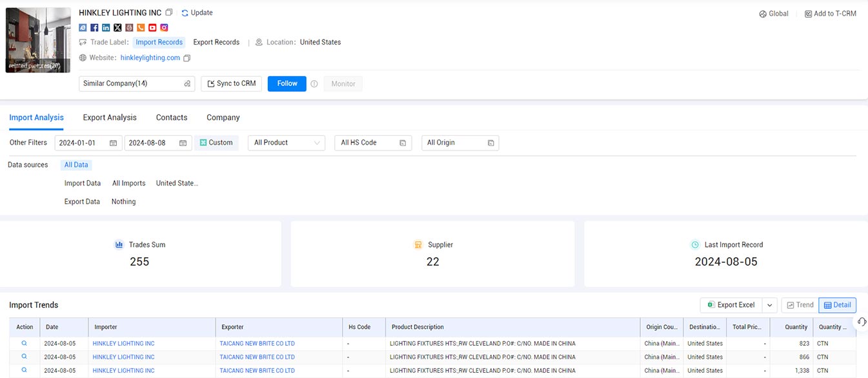Switch to the Export Analysis tab

point(110,118)
